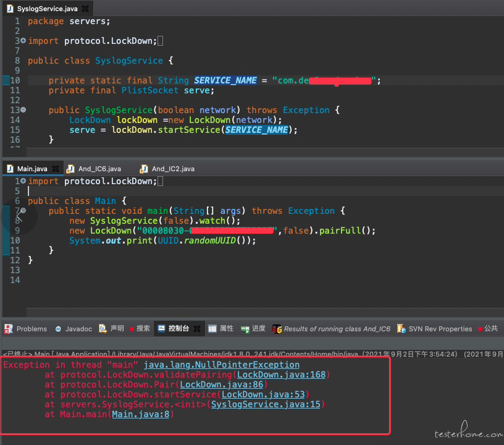Image resolution: width=504 pixels, height=445 pixels.
Task: Close the 控制台 console view
Action: coord(197,329)
